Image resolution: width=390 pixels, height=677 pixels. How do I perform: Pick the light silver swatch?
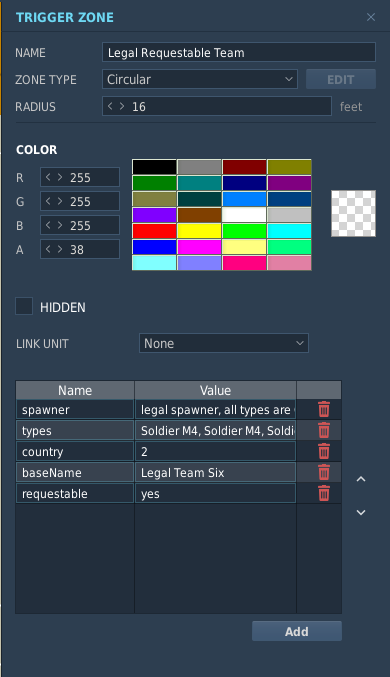[x=289, y=215]
